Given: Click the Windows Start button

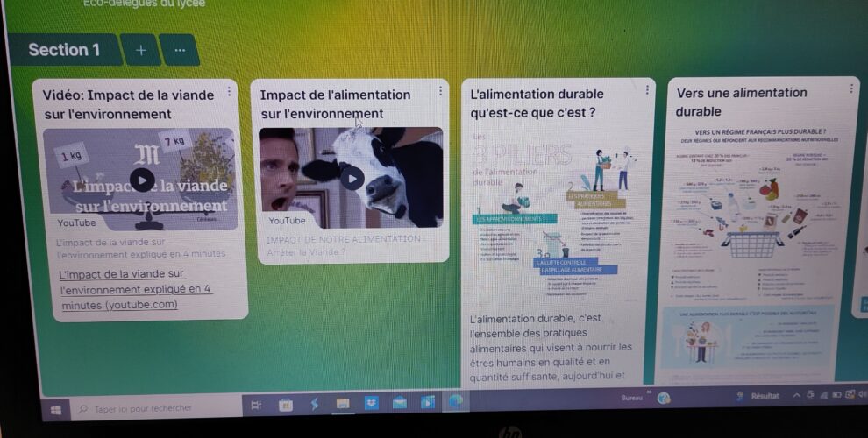Looking at the screenshot, I should [57, 408].
